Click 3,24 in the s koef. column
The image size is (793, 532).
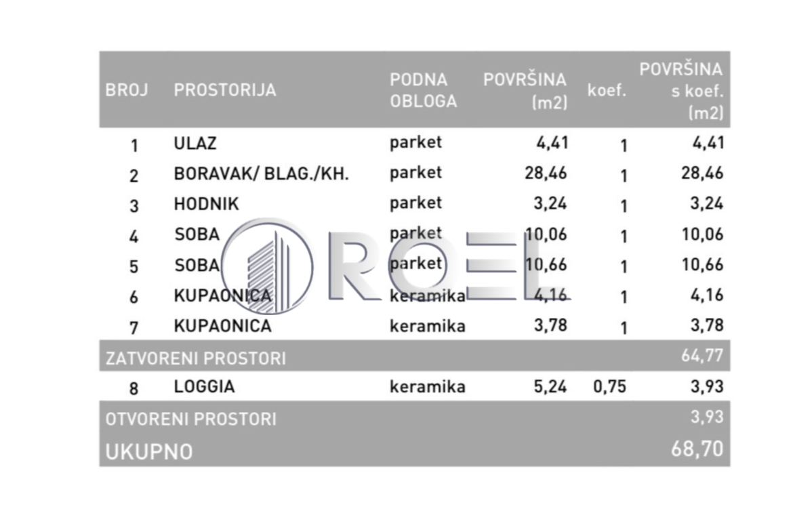(707, 203)
